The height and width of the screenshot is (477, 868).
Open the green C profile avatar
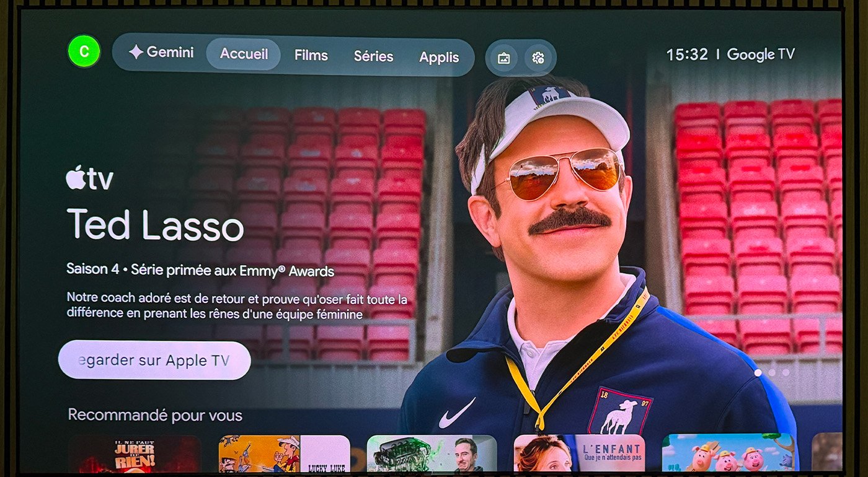84,51
